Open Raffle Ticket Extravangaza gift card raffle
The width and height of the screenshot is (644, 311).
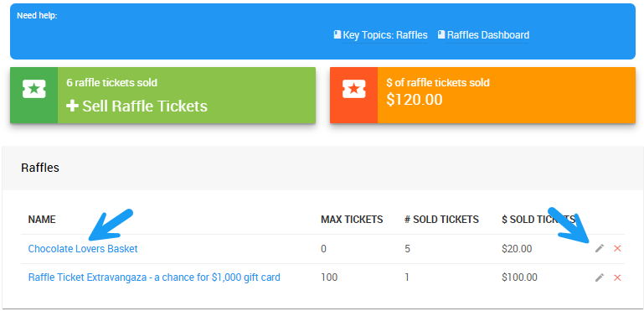154,277
